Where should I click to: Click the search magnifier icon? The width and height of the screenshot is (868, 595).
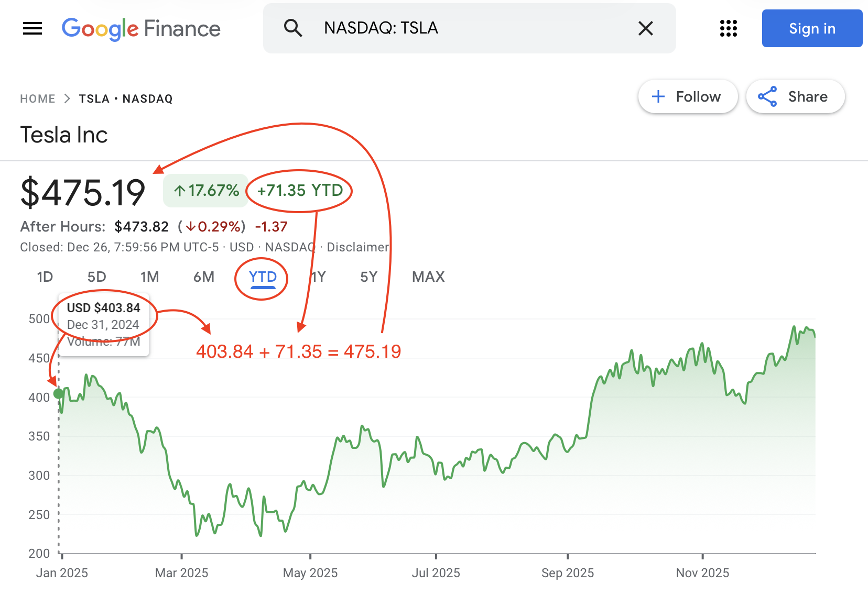coord(293,28)
